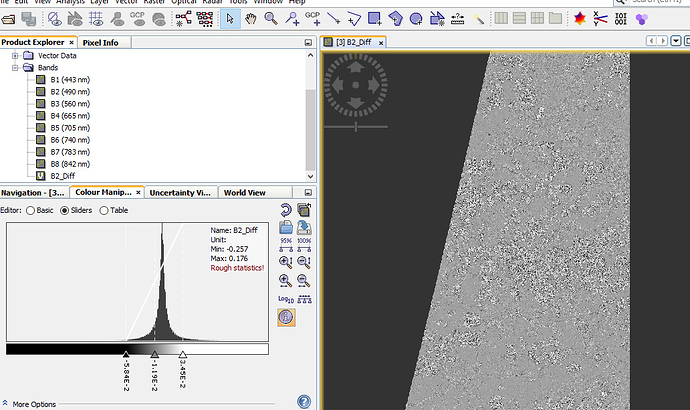
Task: Toggle the GCP overlay icon
Action: (x=138, y=19)
